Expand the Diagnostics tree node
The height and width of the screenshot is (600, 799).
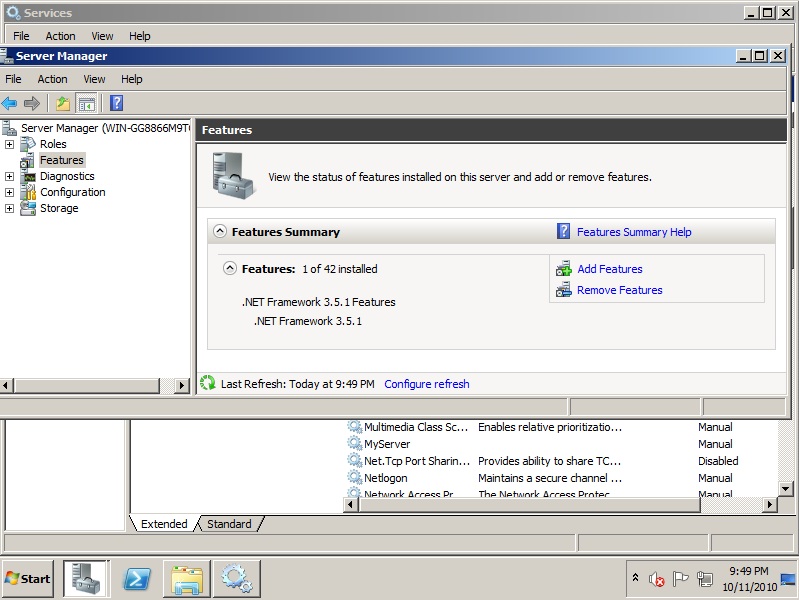[9, 176]
